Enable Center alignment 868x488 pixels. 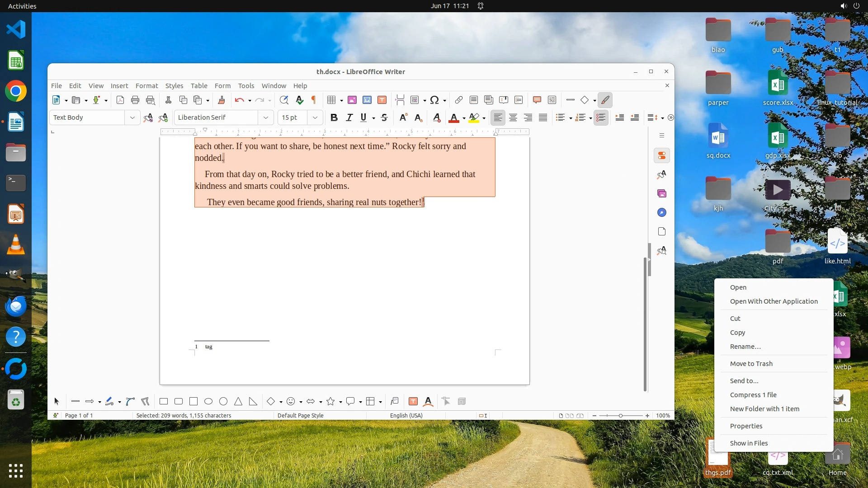[x=513, y=118]
